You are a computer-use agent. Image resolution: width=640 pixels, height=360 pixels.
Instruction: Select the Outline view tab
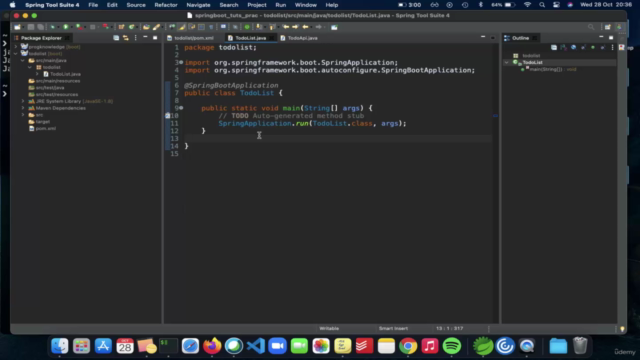click(520, 38)
